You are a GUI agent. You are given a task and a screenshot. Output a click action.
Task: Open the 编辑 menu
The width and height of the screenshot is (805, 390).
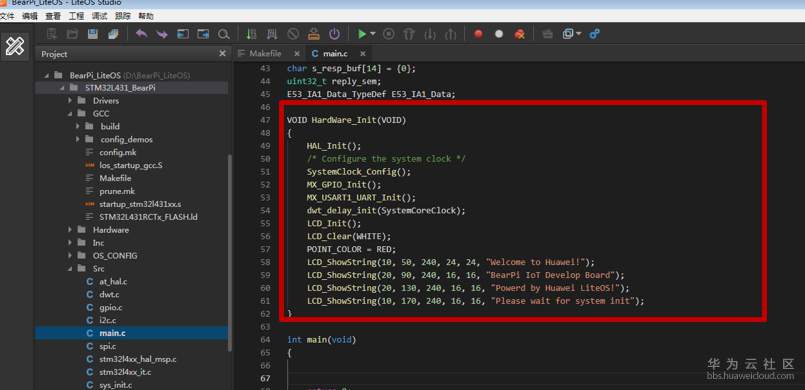(x=30, y=16)
